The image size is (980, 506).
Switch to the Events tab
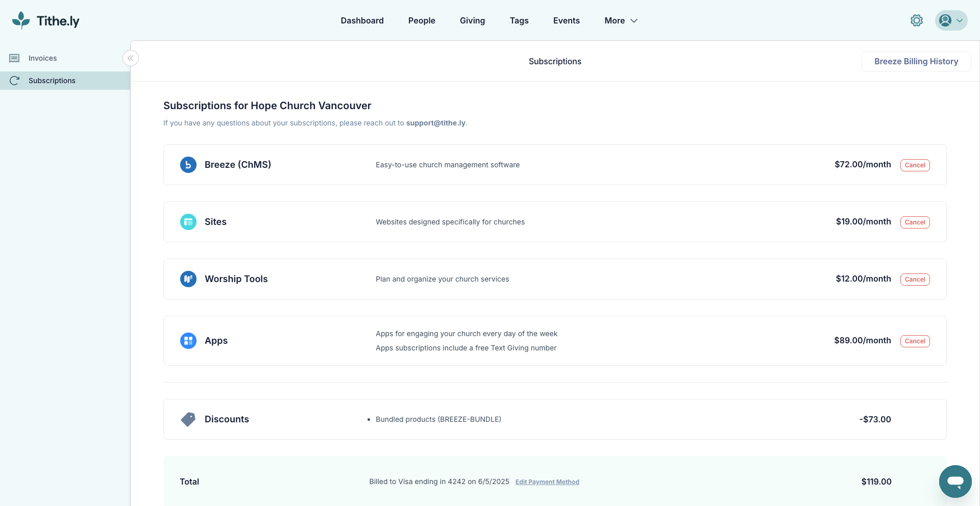coord(566,20)
